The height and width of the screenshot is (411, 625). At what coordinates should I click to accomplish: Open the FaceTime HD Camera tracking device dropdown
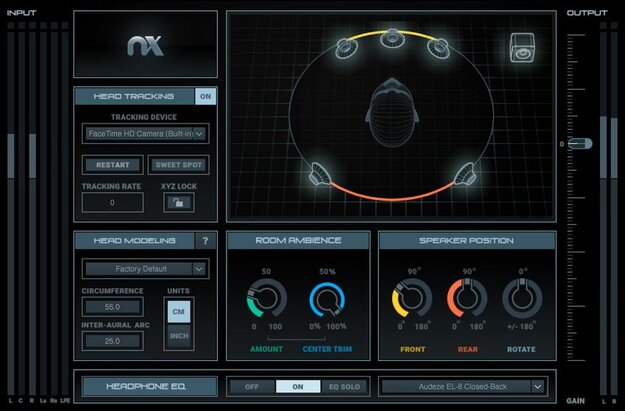(145, 134)
